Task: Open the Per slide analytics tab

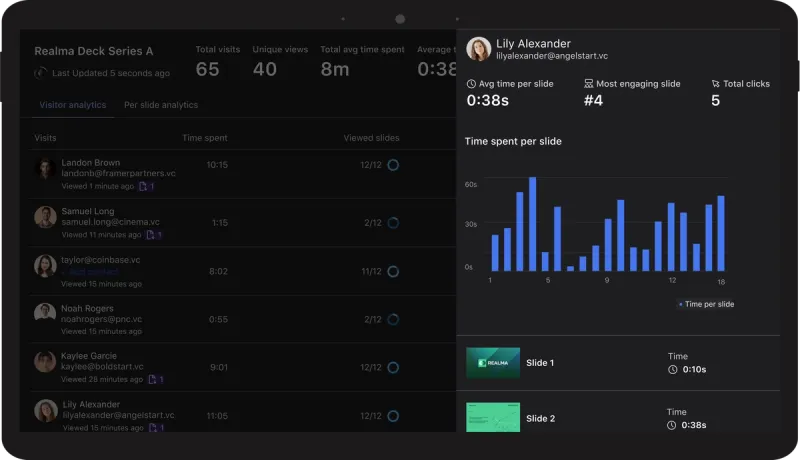Action: [161, 105]
